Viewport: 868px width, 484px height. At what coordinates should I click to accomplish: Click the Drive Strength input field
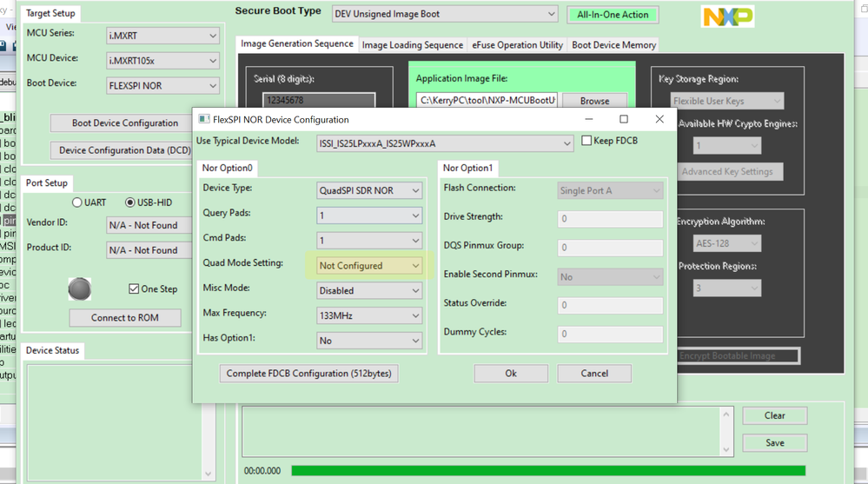click(610, 219)
